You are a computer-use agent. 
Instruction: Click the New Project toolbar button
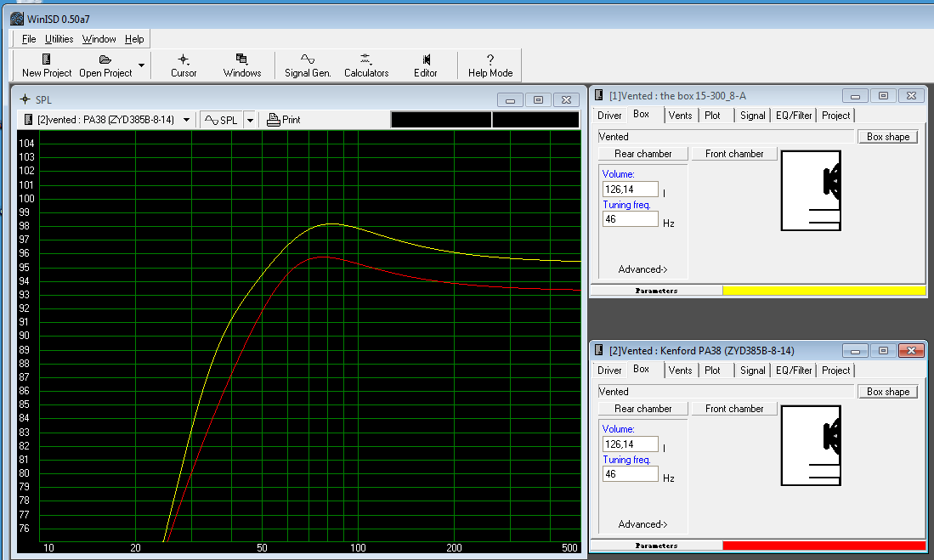pyautogui.click(x=47, y=65)
